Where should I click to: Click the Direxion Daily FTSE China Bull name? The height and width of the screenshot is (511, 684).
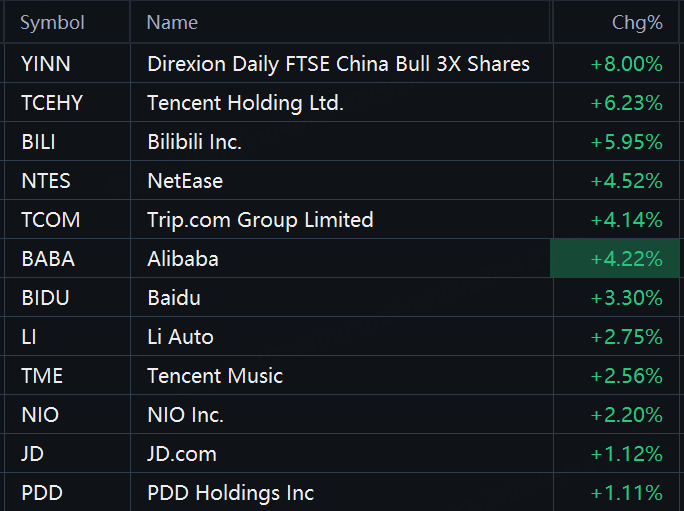pos(339,64)
